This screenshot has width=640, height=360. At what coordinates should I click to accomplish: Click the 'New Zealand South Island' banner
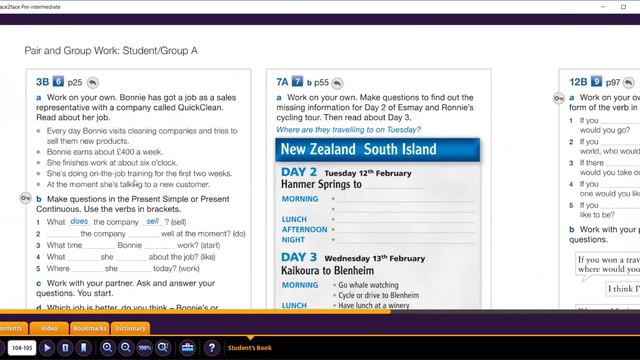pos(378,149)
